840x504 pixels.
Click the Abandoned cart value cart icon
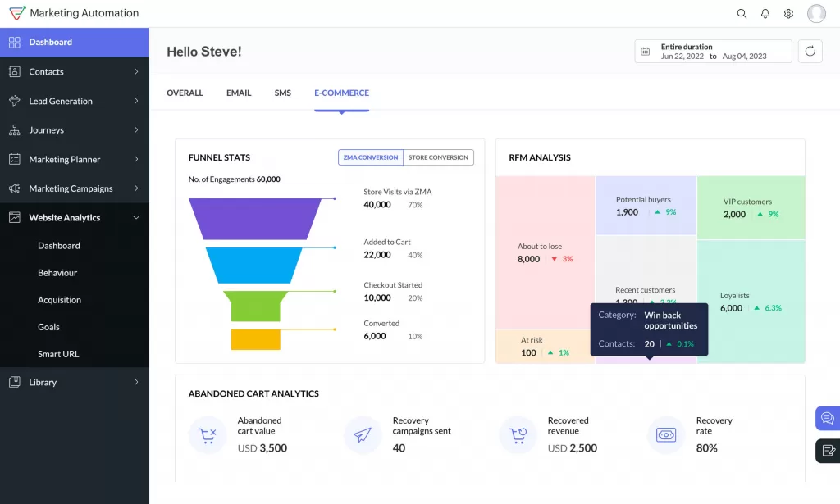coord(208,435)
